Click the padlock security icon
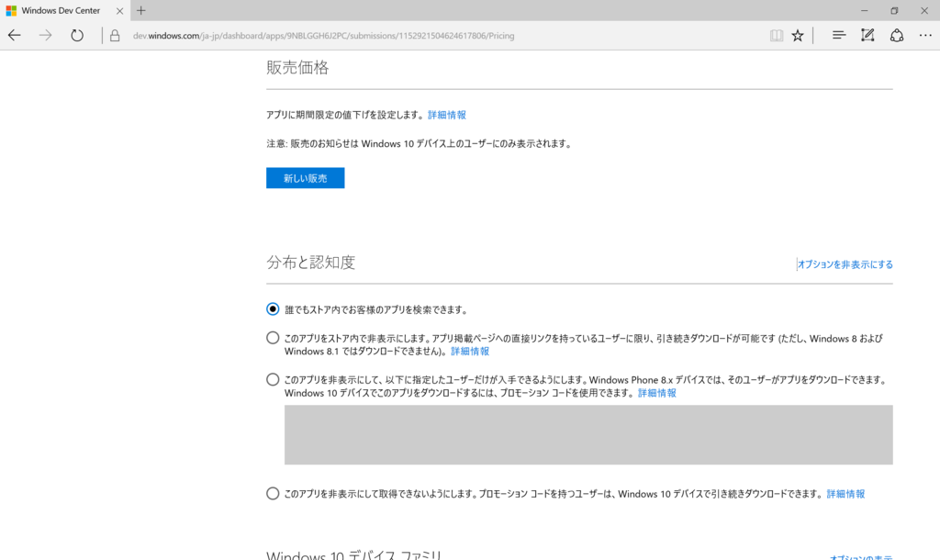940x560 pixels. [115, 36]
